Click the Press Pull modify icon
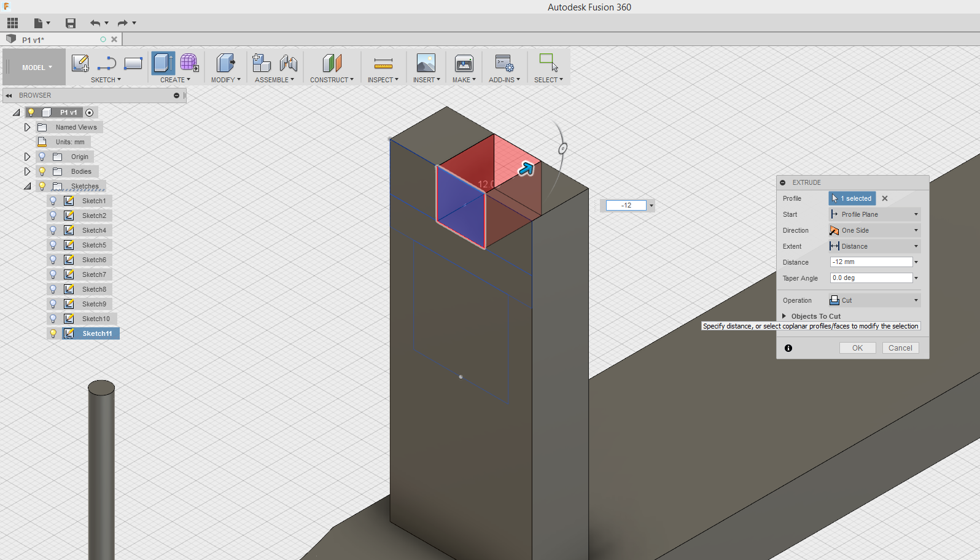The image size is (980, 560). click(225, 63)
